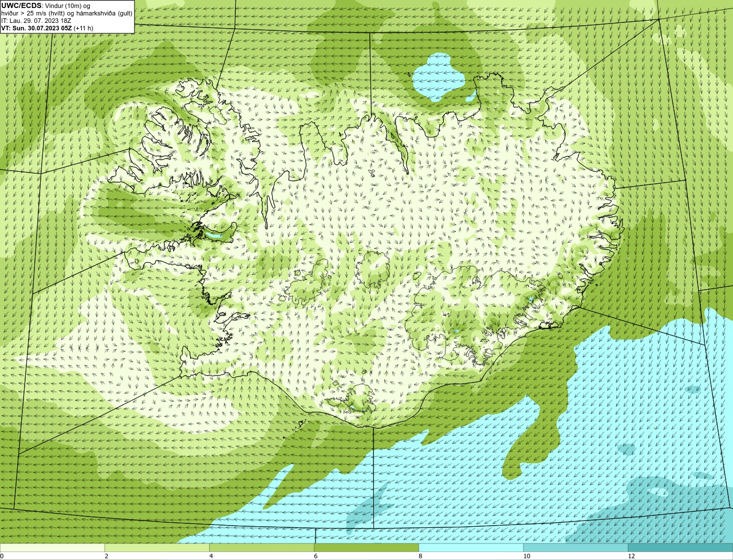Click the legend tick label "6"
The image size is (733, 560).
[x=316, y=556]
